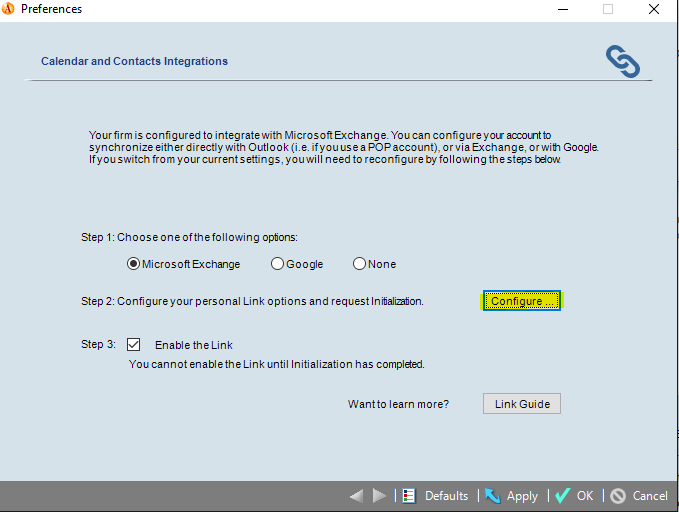Restore Defaults via the Defaults label
Viewport: 679px width, 512px height.
[446, 496]
